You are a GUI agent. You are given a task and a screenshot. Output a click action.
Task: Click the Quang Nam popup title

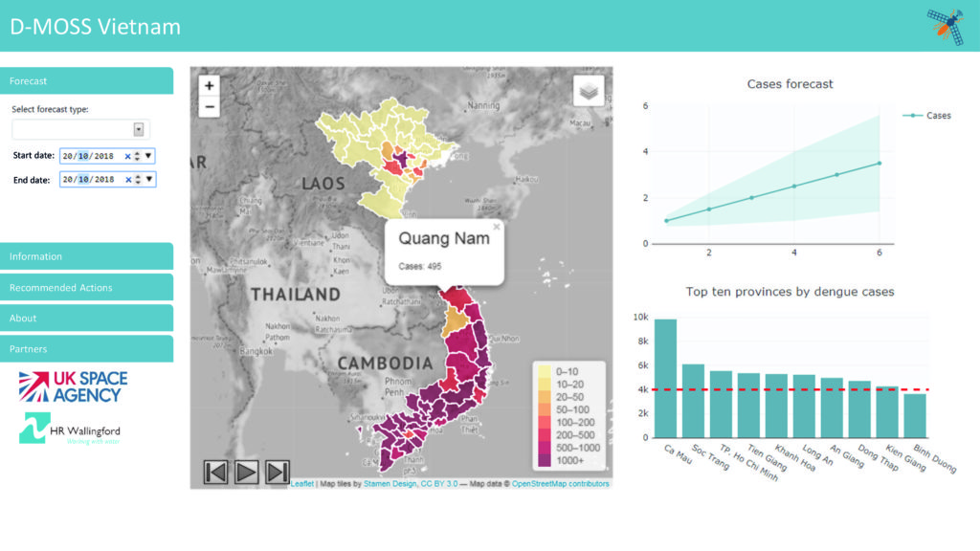[x=444, y=238]
